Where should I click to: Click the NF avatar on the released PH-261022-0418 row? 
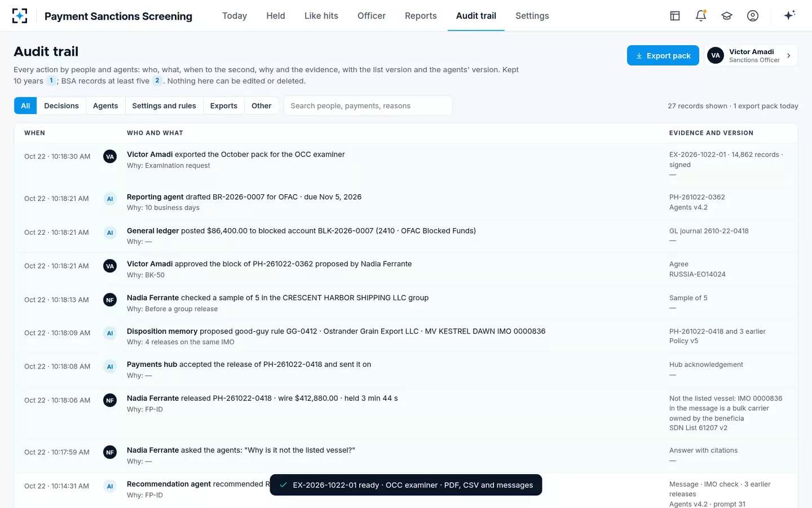coord(110,400)
